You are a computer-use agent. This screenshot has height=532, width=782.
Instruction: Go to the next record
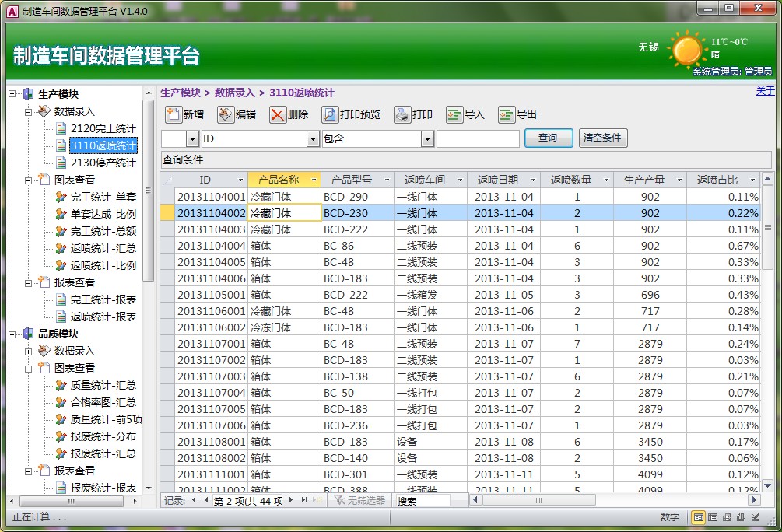point(291,500)
